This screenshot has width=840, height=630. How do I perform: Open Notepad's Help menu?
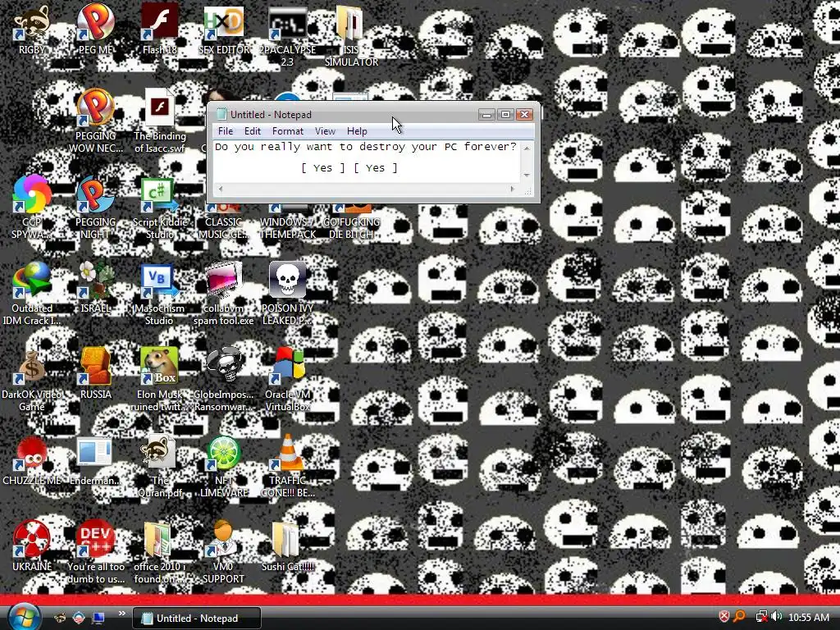pyautogui.click(x=357, y=131)
